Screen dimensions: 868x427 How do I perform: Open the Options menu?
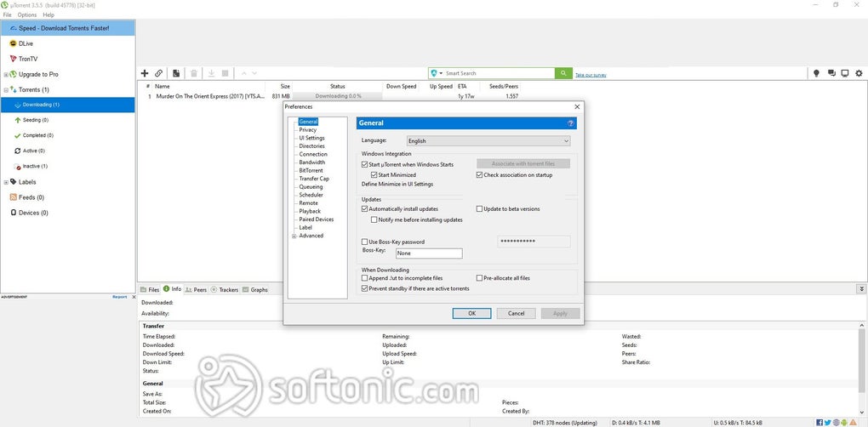[27, 15]
